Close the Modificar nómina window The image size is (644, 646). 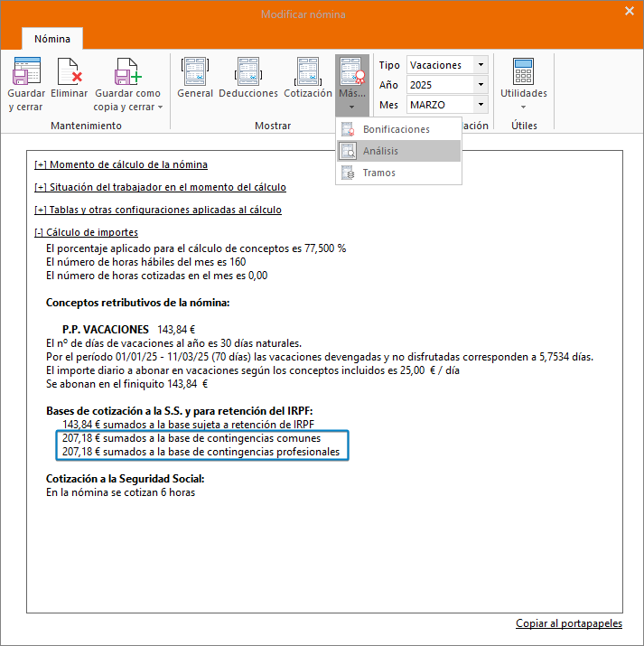[x=630, y=11]
